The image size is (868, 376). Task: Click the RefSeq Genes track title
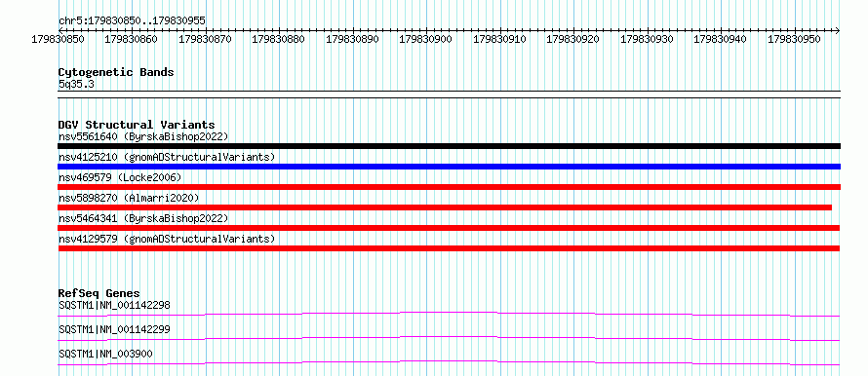99,293
